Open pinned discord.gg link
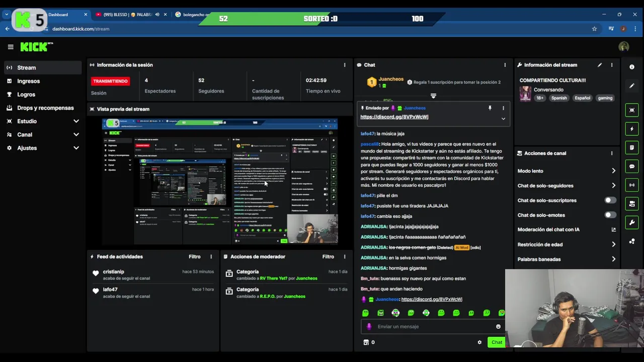 coord(394,117)
